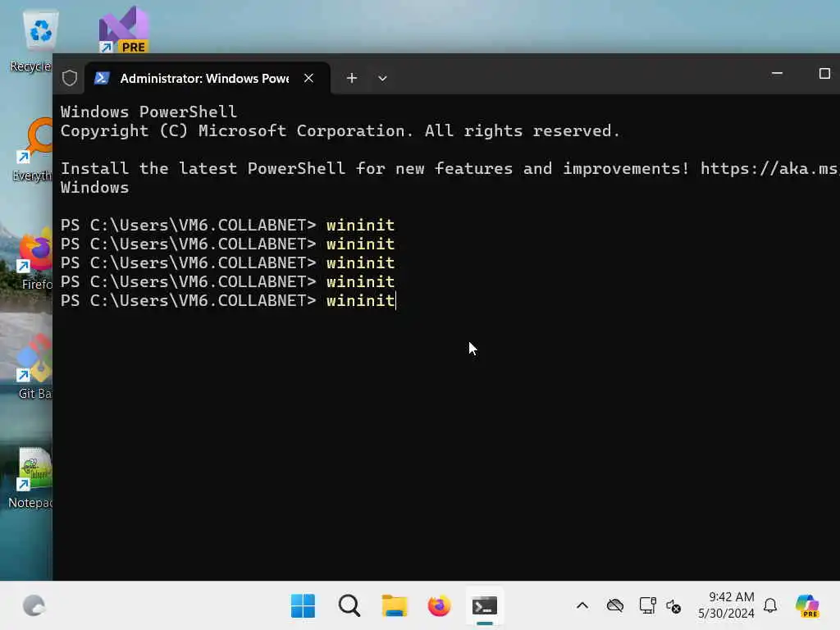Screen dimensions: 840x630
Task: Open the network status tray icon
Action: pos(647,606)
